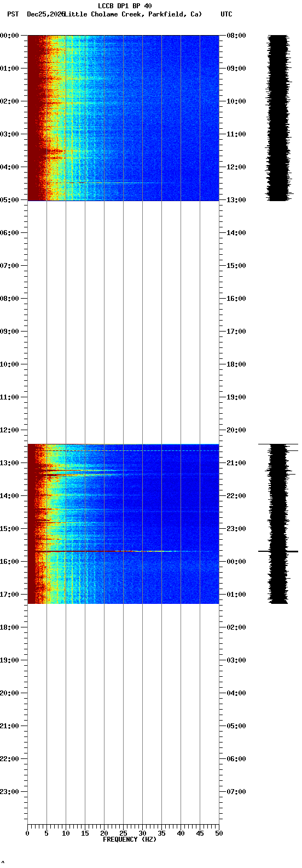Viewport: 302px width, 868px height.
Task: Click the 'Little Cholame Creek, Parkfield, Ca)' station name
Action: (x=133, y=14)
